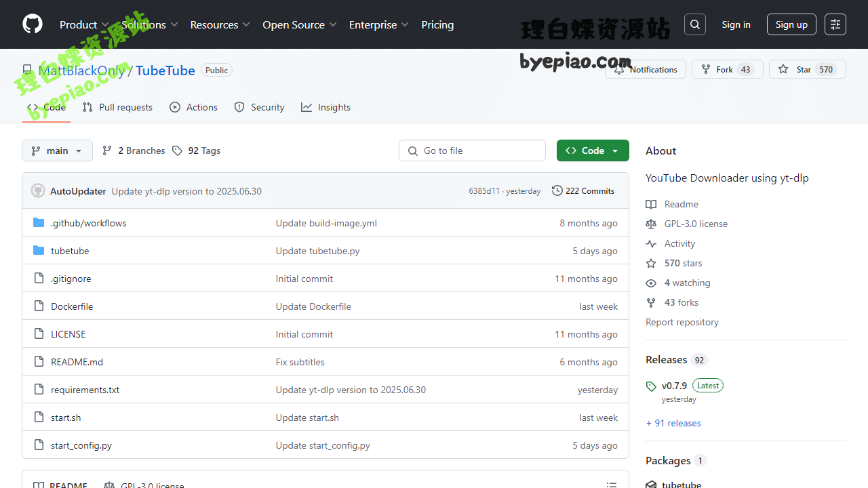This screenshot has height=488, width=868.
Task: Open the + 91 releases link
Action: [673, 423]
